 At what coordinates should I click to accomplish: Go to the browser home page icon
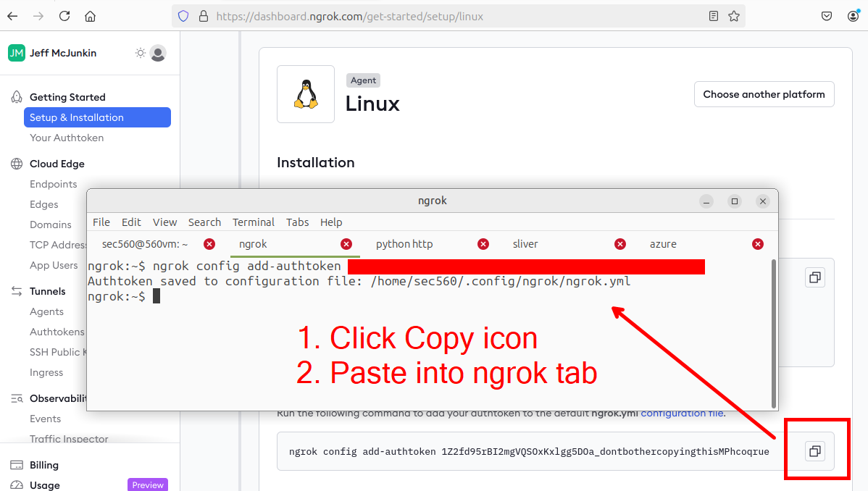tap(90, 16)
